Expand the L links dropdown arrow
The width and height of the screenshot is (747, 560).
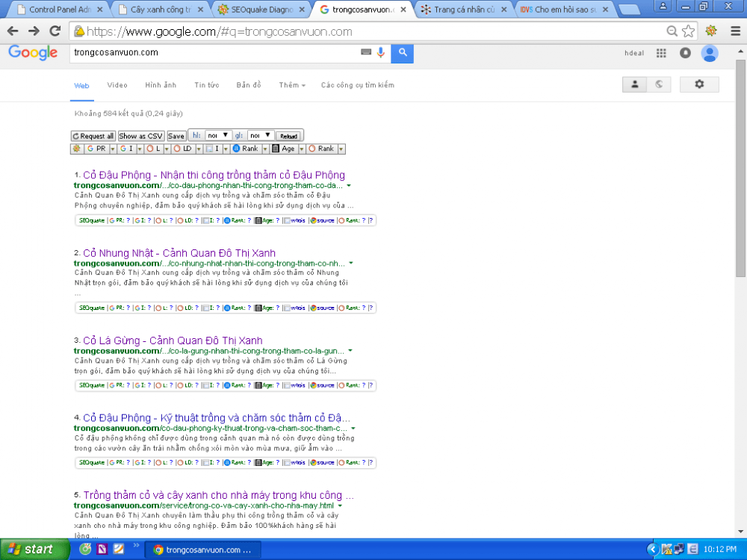pyautogui.click(x=167, y=149)
